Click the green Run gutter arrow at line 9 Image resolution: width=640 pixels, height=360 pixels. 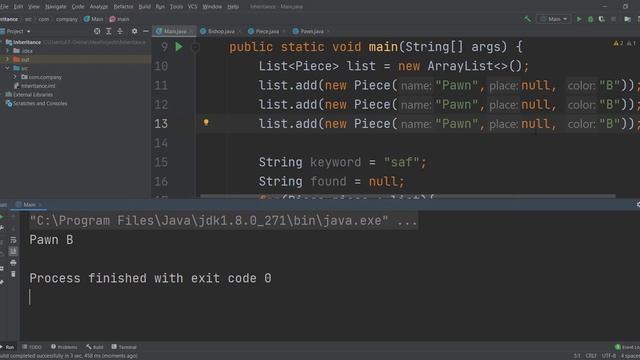[179, 47]
